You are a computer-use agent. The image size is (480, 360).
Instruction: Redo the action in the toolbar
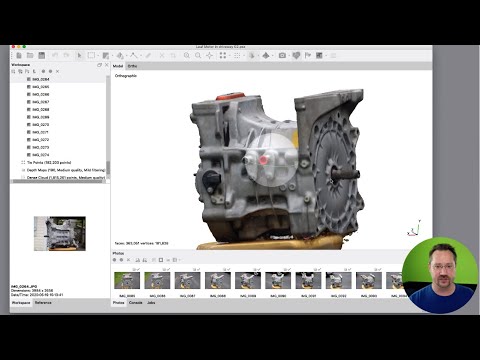[66, 55]
